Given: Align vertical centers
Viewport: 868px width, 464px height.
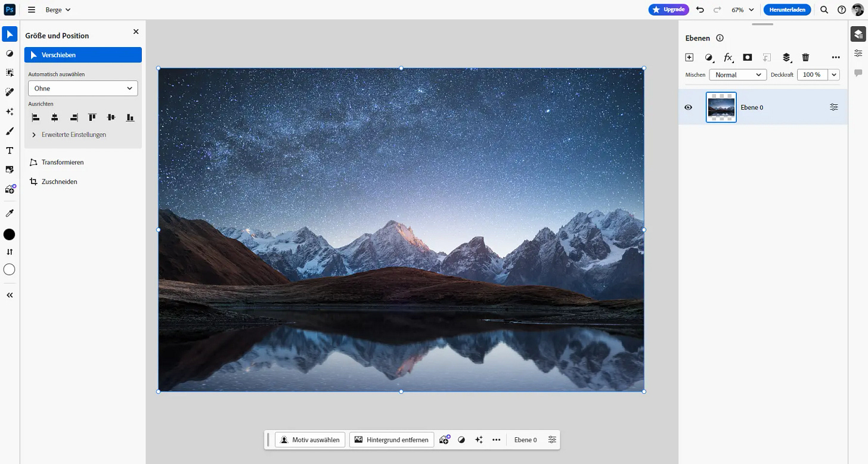Looking at the screenshot, I should (x=111, y=118).
